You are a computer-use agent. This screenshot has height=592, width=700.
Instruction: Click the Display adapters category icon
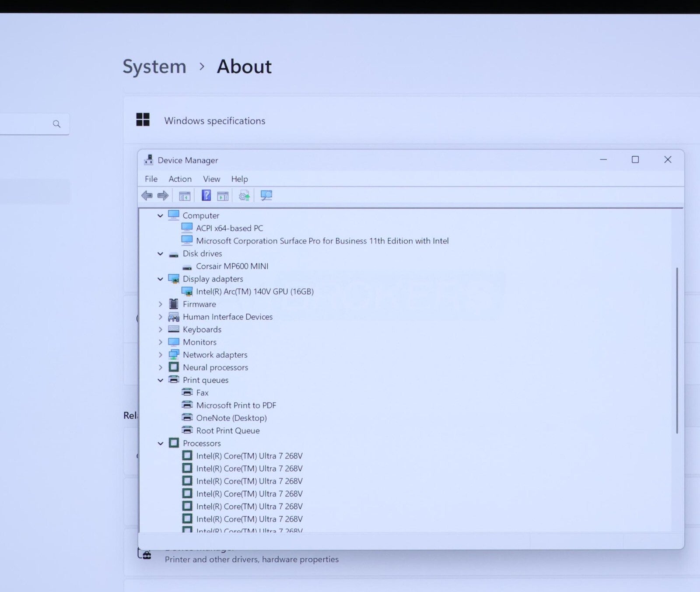pos(174,279)
